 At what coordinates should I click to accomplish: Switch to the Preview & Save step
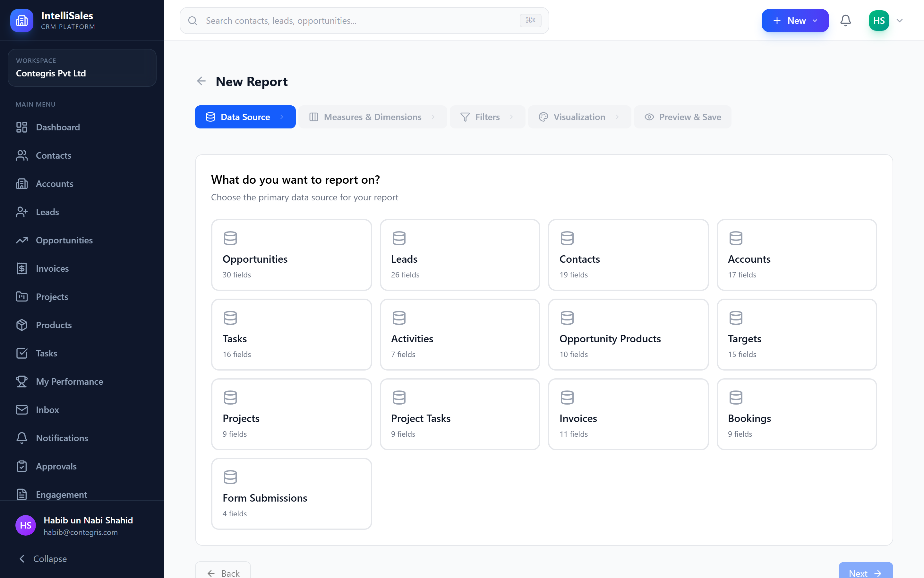[683, 117]
